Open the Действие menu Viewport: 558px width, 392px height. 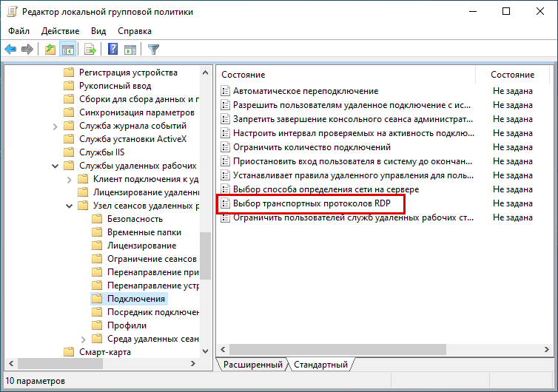point(60,31)
